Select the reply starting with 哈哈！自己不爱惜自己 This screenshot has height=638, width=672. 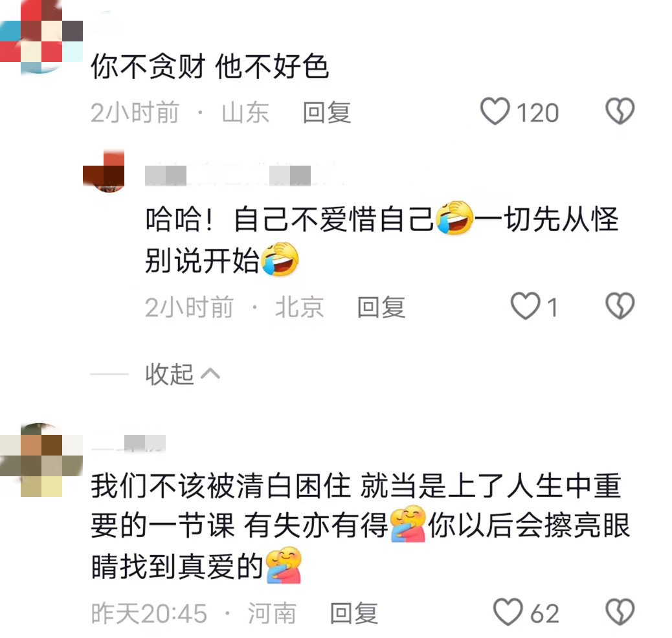382,239
